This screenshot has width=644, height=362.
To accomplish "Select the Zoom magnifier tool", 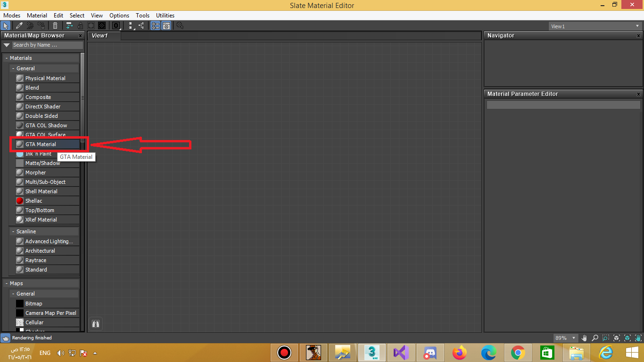I will tap(595, 338).
